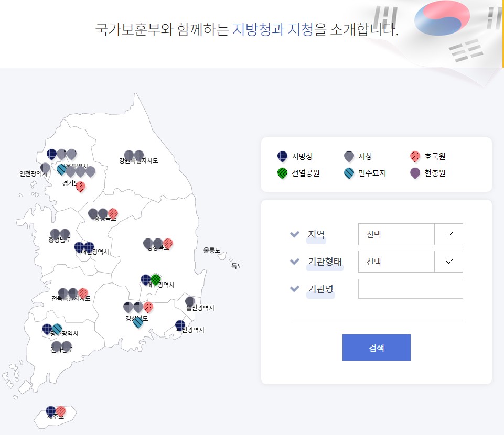Image resolution: width=504 pixels, height=435 pixels.
Task: Open the 지역 selection dropdown
Action: coord(396,234)
